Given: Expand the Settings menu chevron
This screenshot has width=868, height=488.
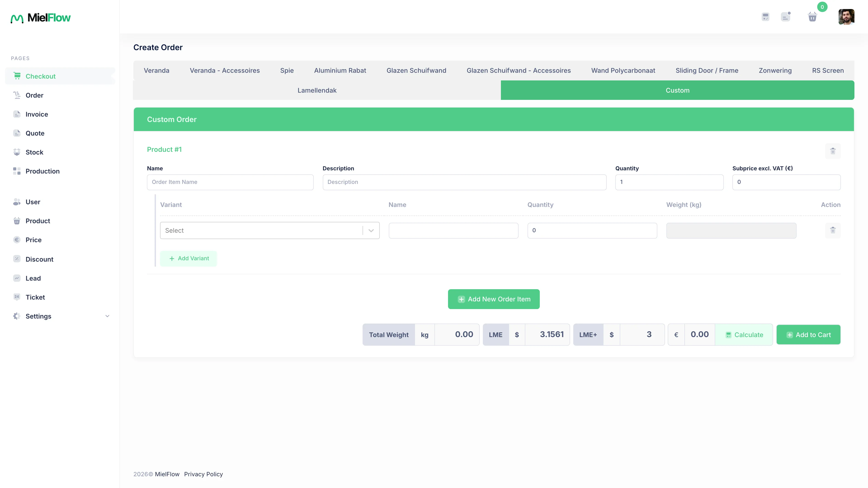Looking at the screenshot, I should (108, 316).
